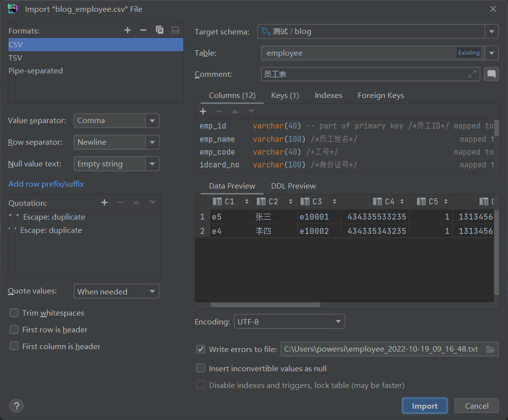
Task: Sort the C1 preview column
Action: [x=247, y=201]
